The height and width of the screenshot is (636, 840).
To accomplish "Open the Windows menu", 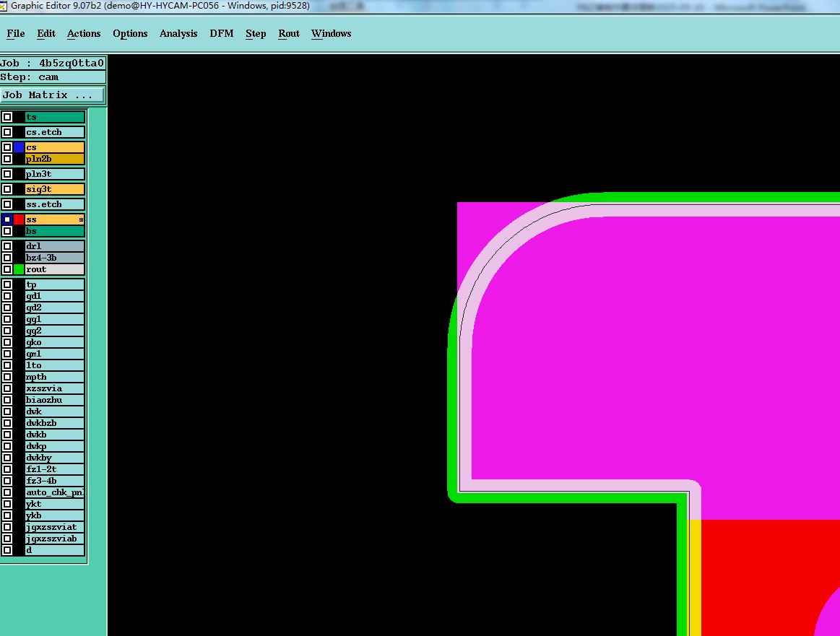I will point(331,33).
